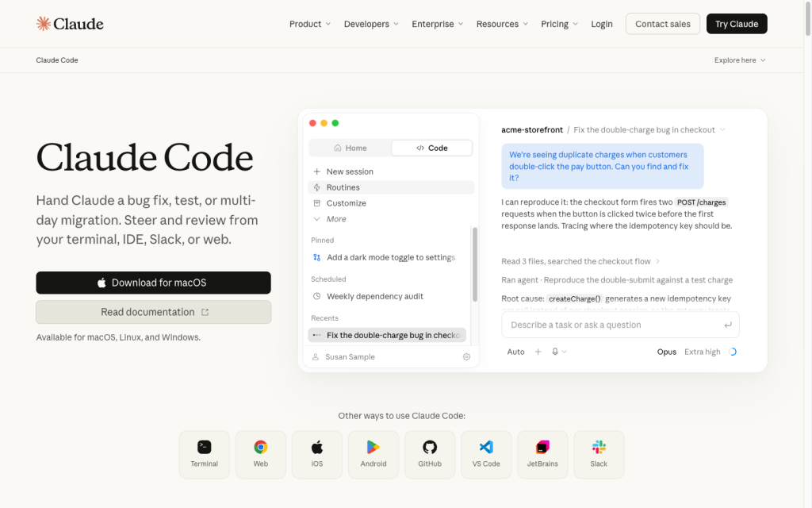Start a New session
812x508 pixels.
(x=391, y=171)
